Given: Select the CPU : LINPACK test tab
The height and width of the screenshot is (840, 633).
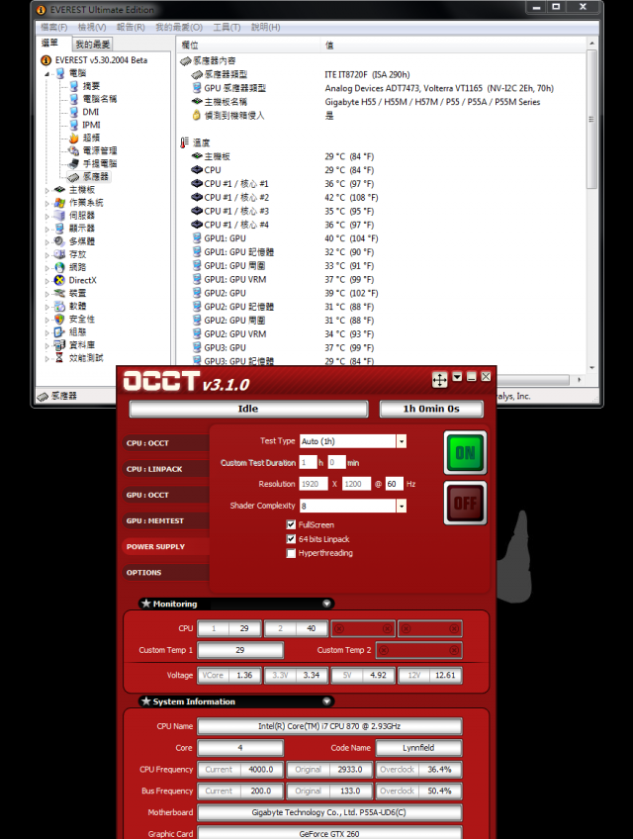Looking at the screenshot, I should point(166,469).
